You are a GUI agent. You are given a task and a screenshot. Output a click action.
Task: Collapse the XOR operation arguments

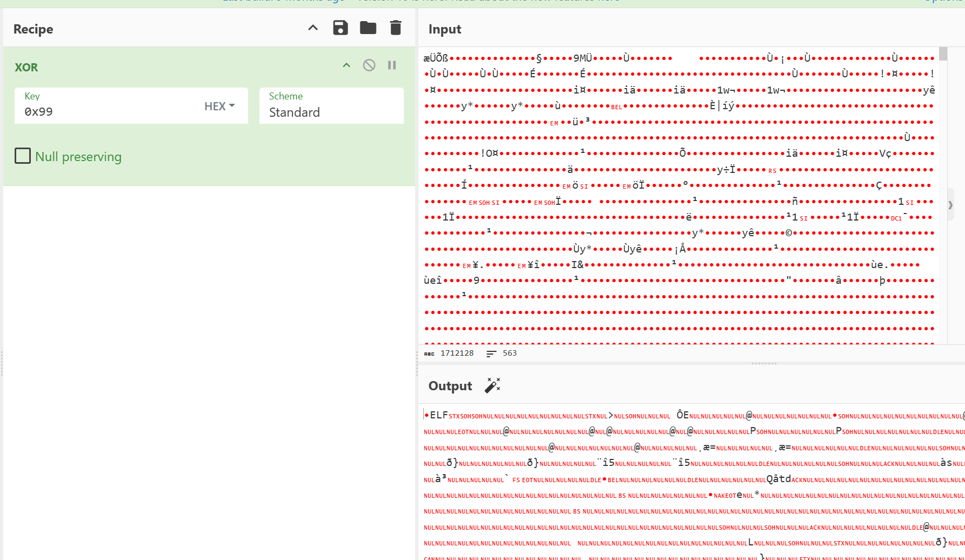point(347,65)
